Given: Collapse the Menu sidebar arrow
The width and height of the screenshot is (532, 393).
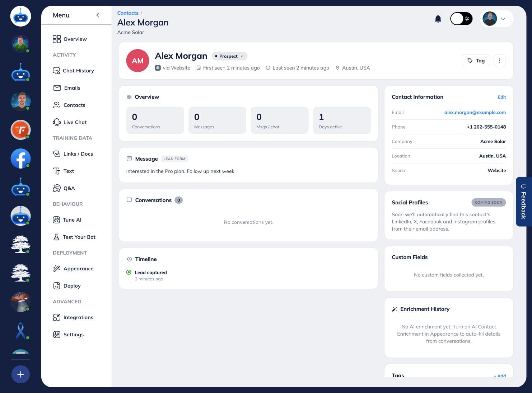Looking at the screenshot, I should click(x=98, y=15).
